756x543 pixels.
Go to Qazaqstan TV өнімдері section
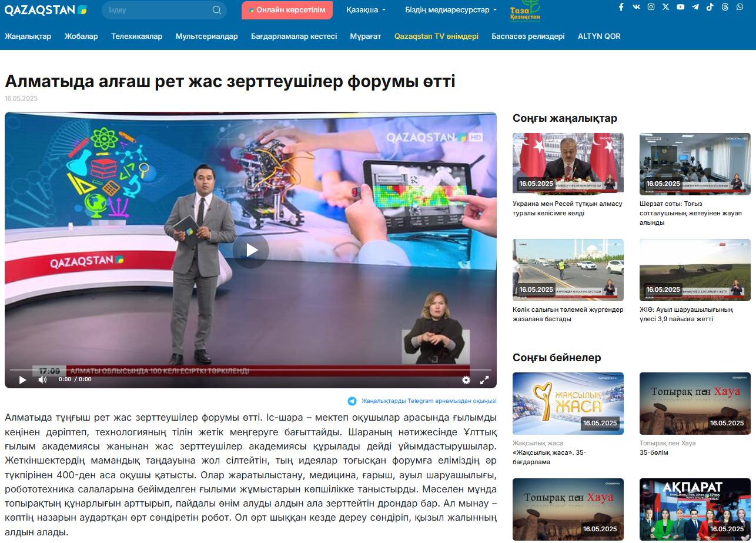(x=436, y=36)
